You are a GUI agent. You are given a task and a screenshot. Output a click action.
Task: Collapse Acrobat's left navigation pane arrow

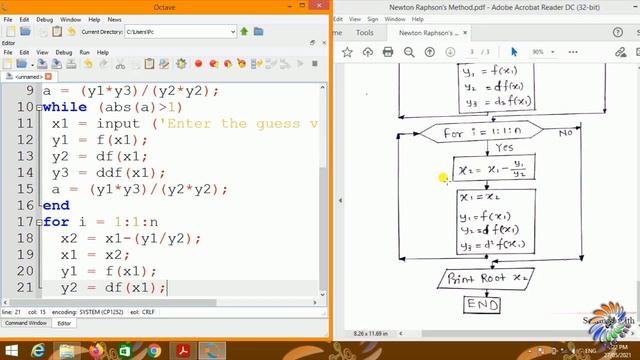click(x=340, y=200)
